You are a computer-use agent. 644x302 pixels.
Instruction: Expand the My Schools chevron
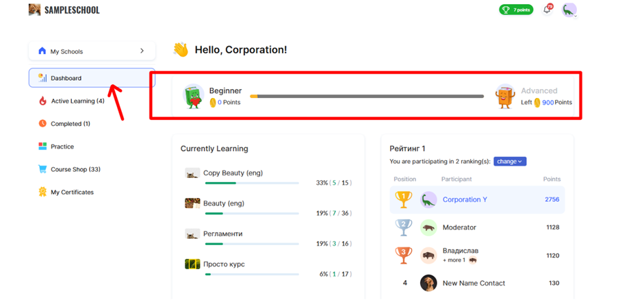(142, 51)
